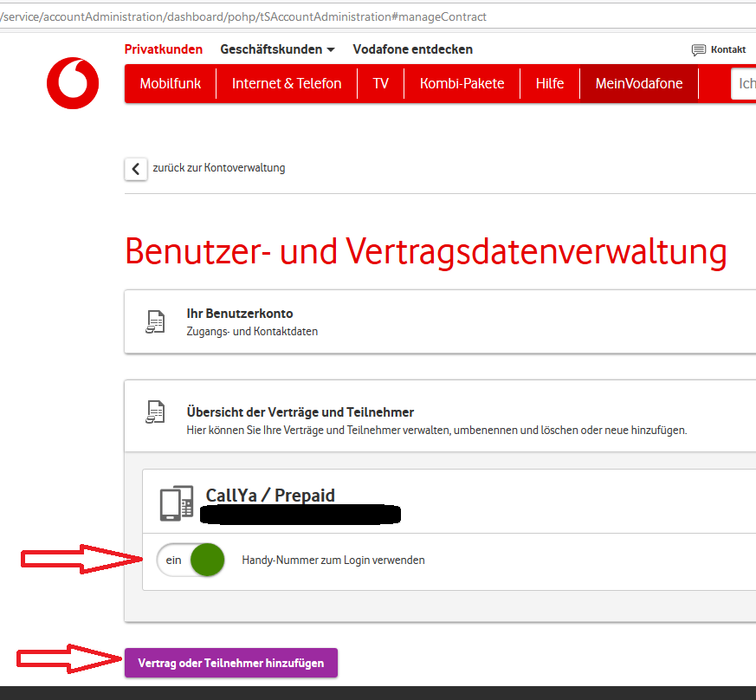
Task: Open the MeinVodafone menu
Action: point(639,83)
